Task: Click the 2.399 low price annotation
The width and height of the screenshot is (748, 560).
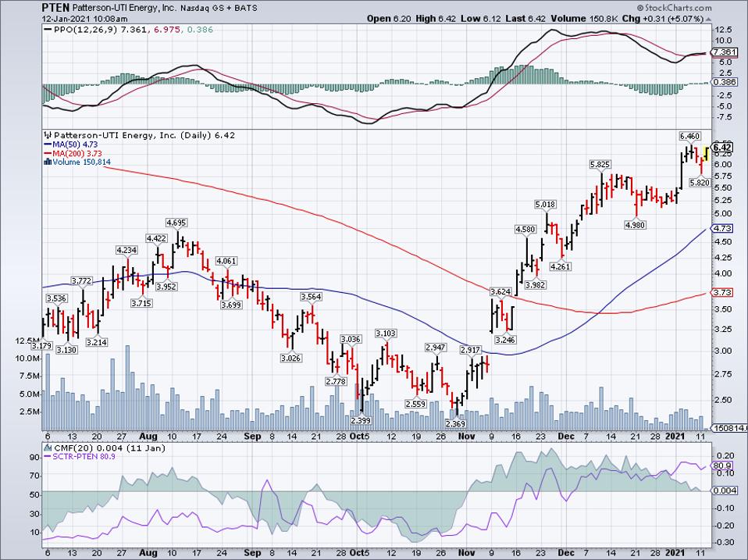Action: (x=361, y=420)
